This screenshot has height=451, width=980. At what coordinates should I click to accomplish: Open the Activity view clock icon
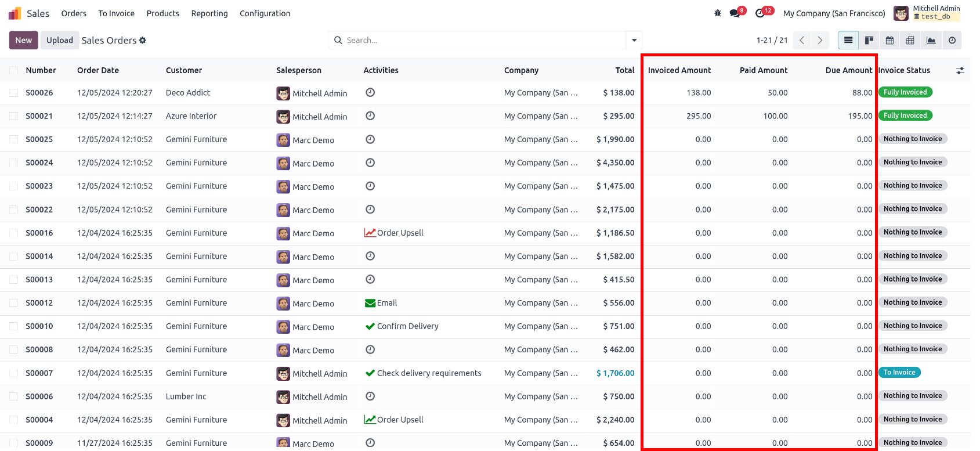click(952, 40)
